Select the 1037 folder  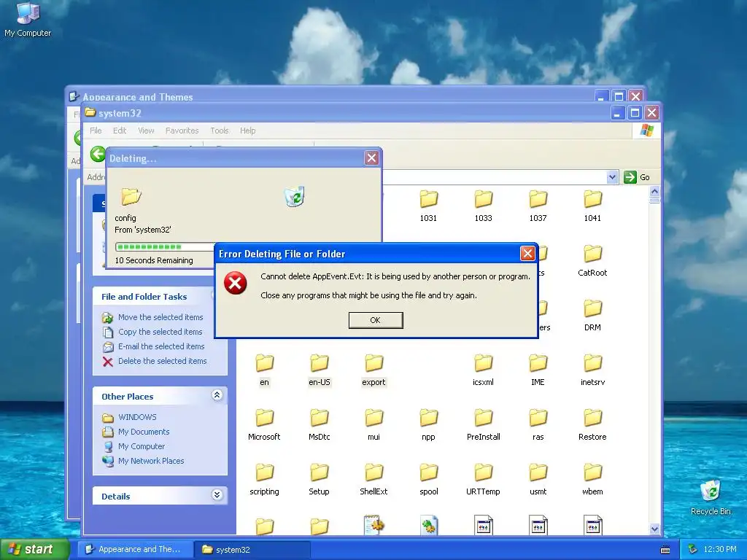(538, 206)
